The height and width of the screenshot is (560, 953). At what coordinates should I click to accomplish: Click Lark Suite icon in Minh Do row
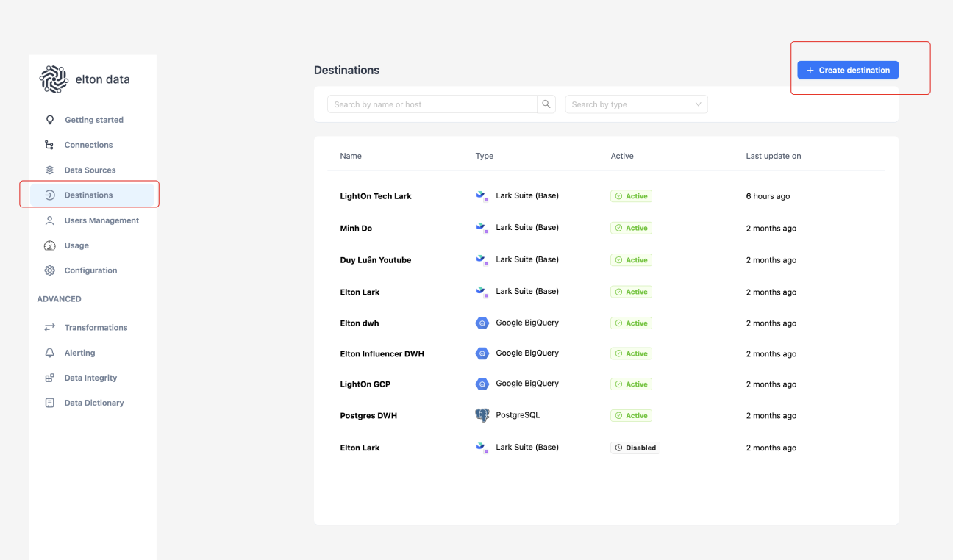pyautogui.click(x=482, y=228)
